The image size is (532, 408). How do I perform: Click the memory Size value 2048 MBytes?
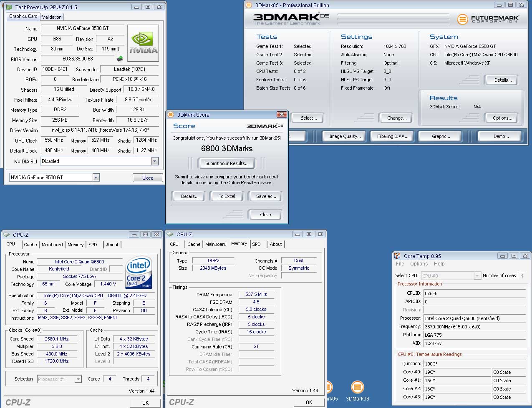tap(213, 268)
